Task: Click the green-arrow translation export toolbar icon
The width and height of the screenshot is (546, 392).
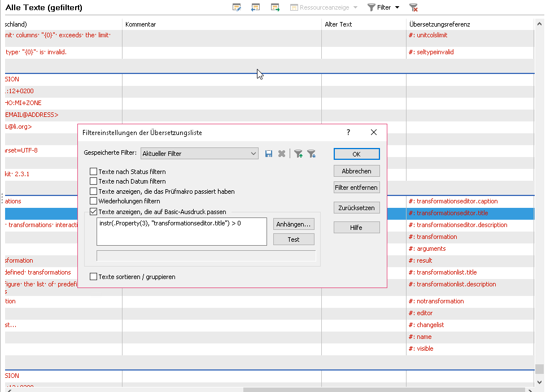Action: (275, 7)
